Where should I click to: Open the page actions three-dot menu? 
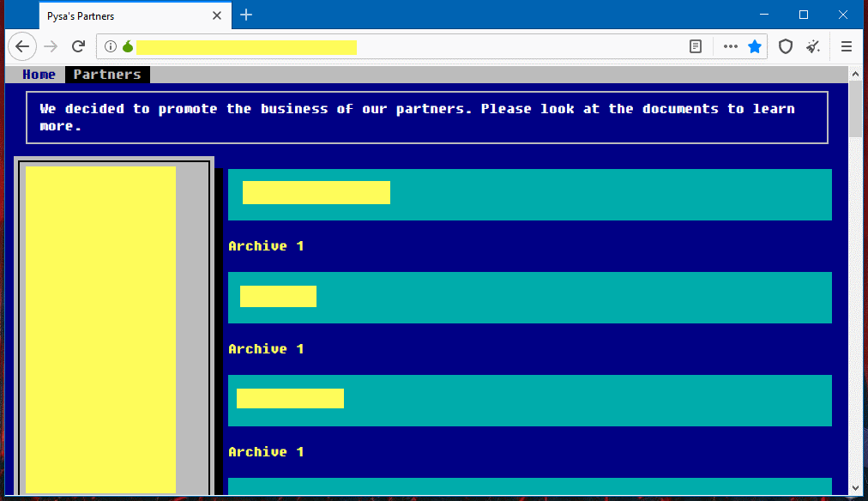point(730,46)
